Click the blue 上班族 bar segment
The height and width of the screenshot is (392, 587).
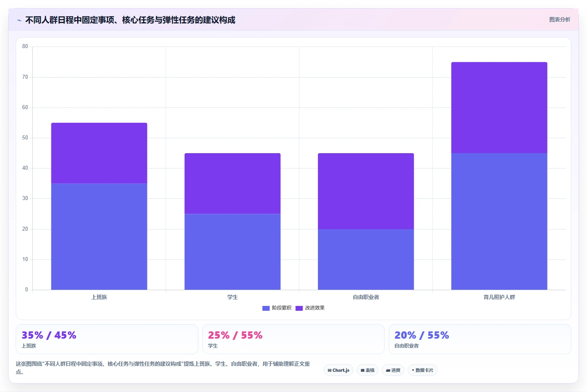[x=99, y=236]
